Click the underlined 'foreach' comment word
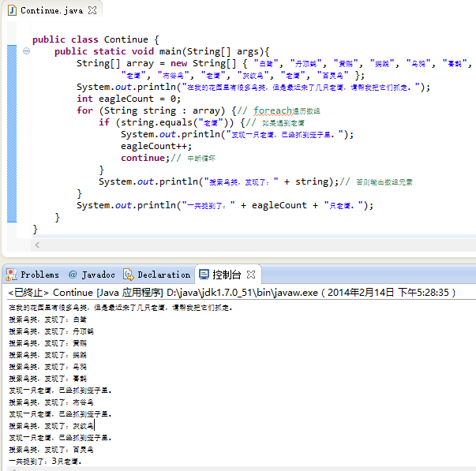 [272, 110]
